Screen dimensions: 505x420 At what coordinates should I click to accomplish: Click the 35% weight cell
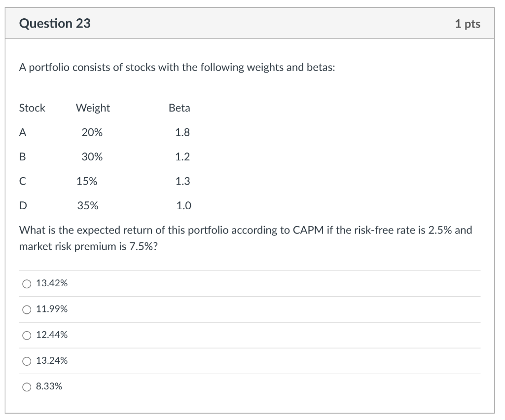coord(88,206)
